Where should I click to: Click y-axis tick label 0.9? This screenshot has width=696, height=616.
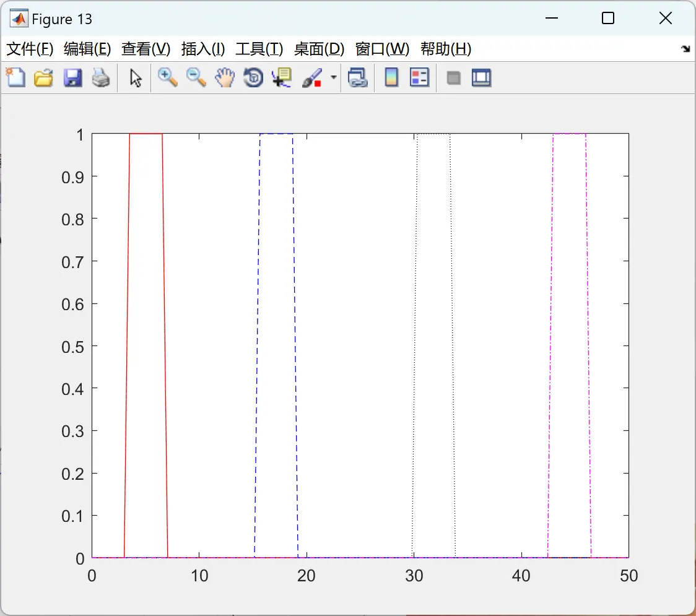point(73,178)
